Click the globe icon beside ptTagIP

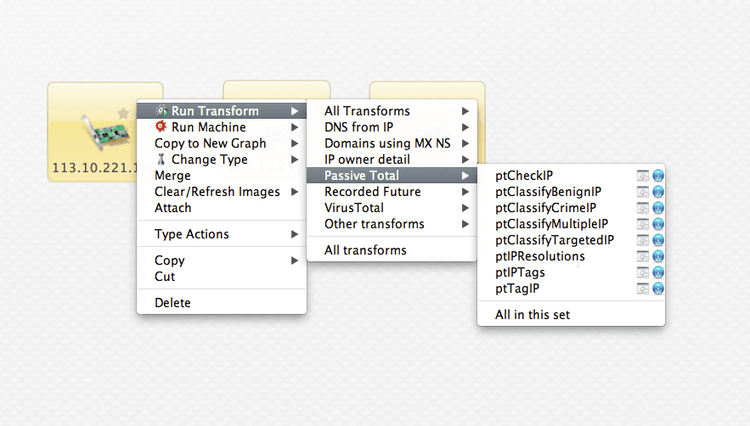658,289
